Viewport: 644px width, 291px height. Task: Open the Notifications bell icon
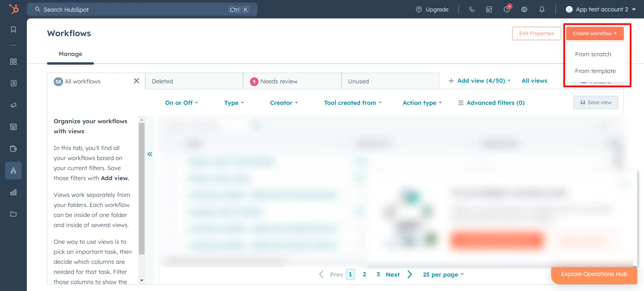(x=542, y=9)
